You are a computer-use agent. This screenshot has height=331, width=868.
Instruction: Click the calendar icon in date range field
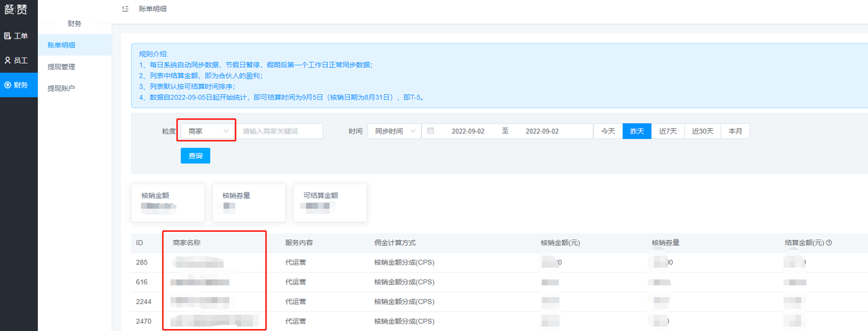[x=431, y=131]
